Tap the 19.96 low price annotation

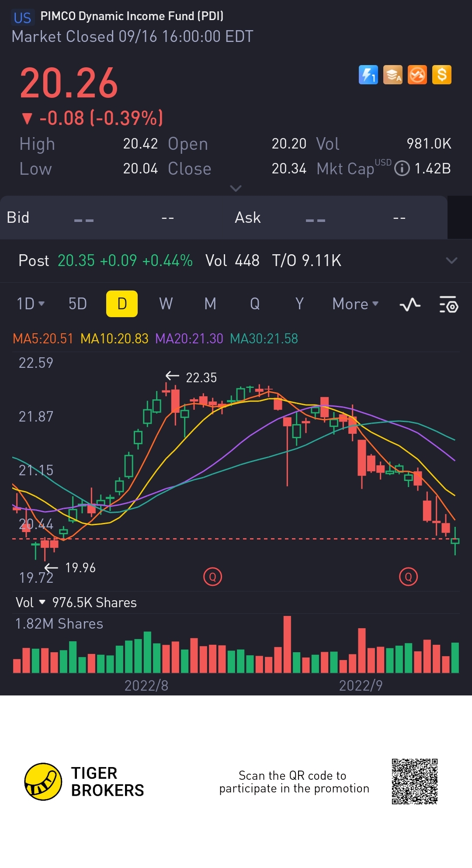[x=80, y=567]
